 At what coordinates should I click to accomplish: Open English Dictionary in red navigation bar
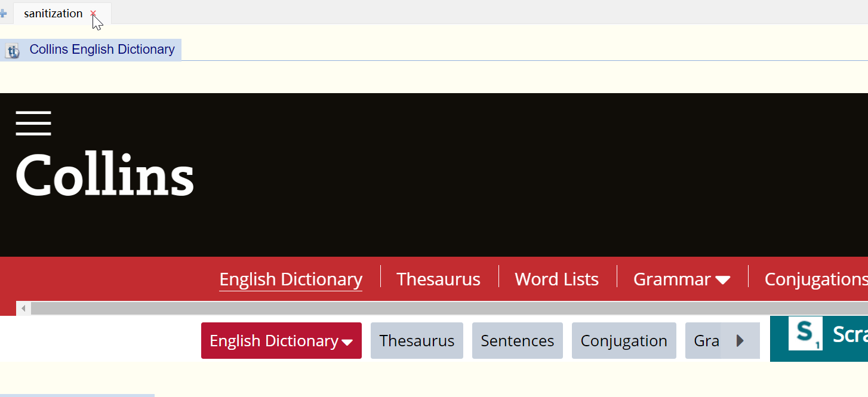click(291, 279)
